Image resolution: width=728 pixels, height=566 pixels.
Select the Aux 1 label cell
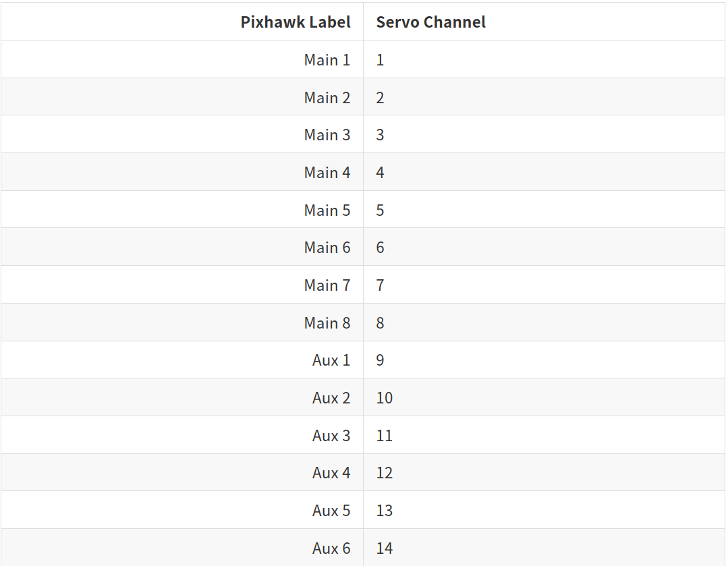point(331,360)
